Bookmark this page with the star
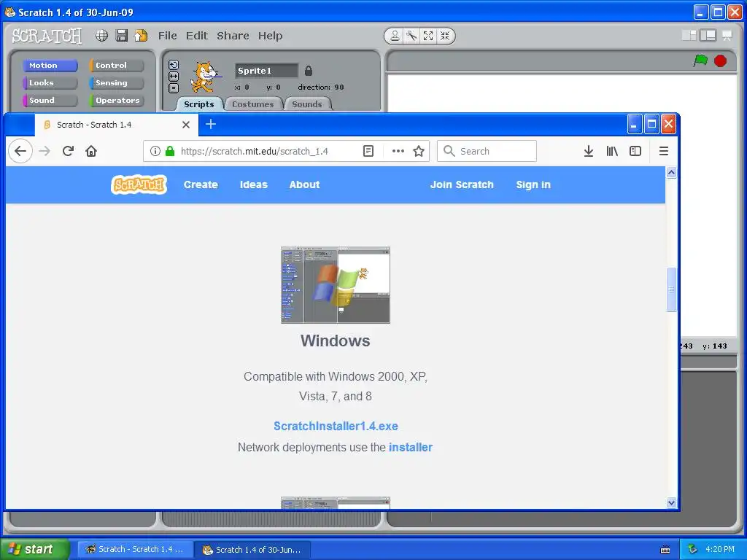Image resolution: width=747 pixels, height=560 pixels. tap(419, 151)
